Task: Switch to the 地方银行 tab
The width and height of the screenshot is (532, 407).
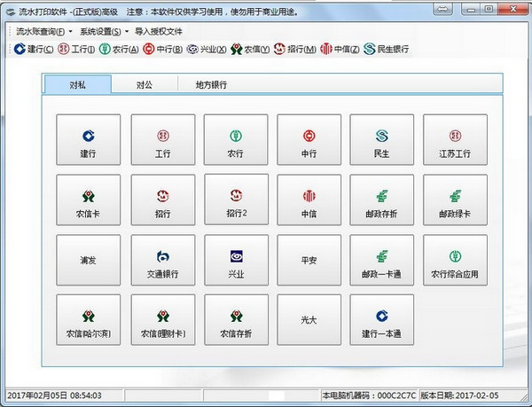Action: point(211,84)
